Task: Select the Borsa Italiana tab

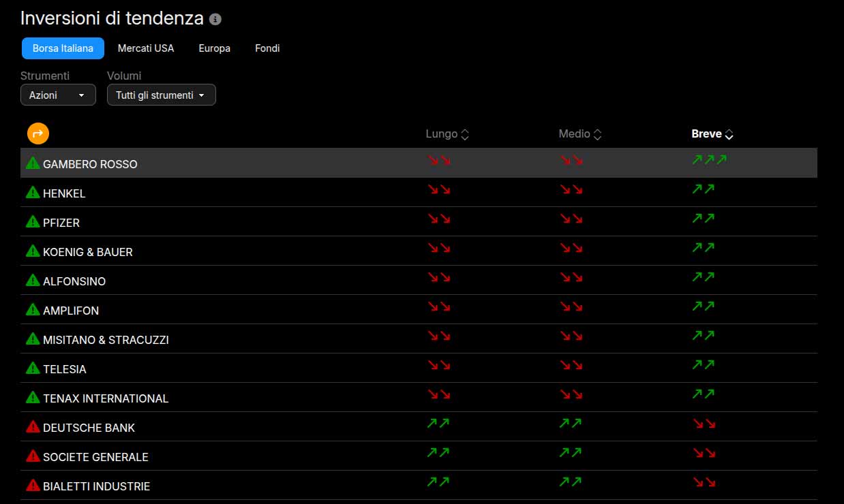Action: click(63, 48)
